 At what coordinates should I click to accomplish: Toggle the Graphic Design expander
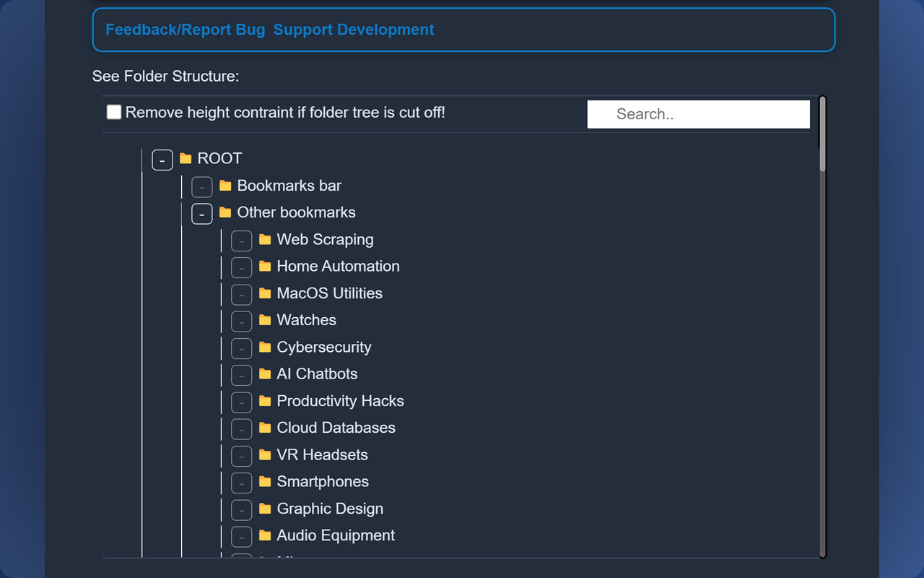(x=242, y=509)
